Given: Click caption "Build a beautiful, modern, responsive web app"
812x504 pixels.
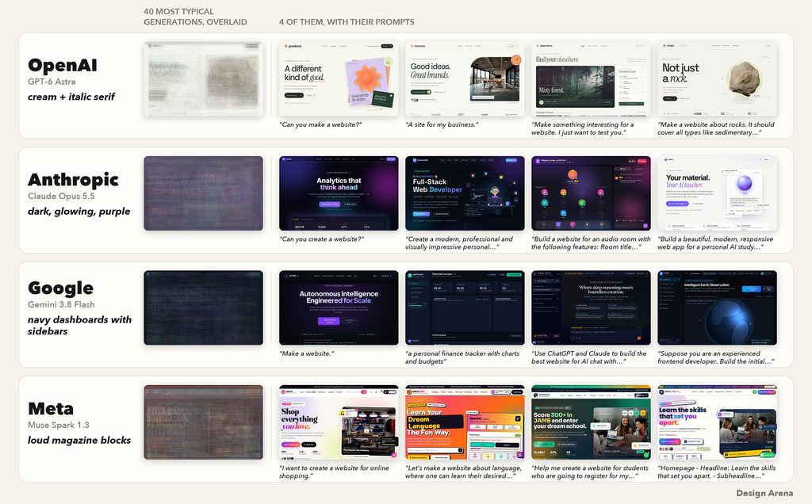Looking at the screenshot, I should 715,242.
